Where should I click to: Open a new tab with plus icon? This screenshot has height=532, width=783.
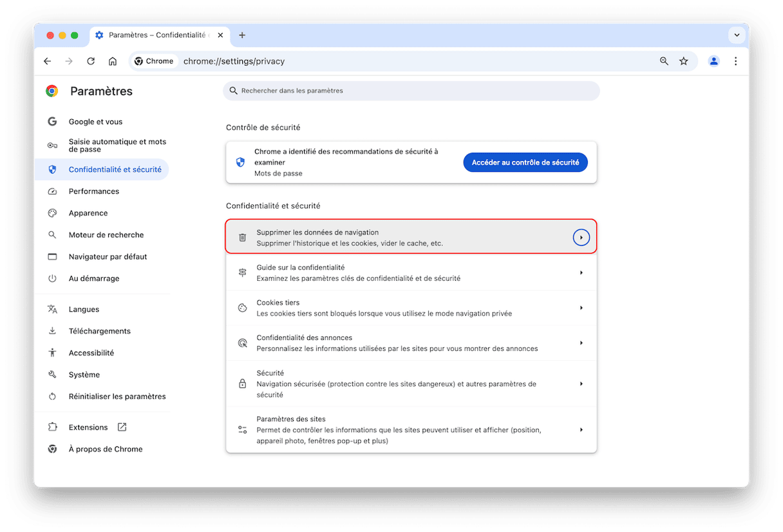[242, 35]
